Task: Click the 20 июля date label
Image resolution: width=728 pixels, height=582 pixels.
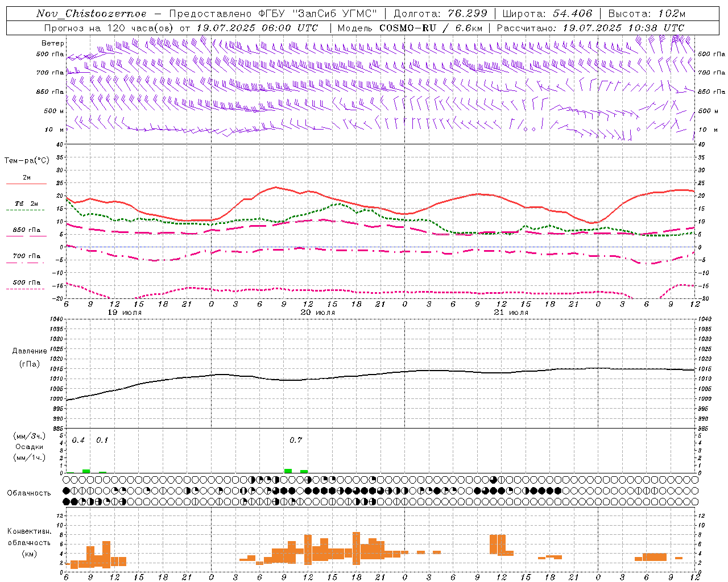Action: 318,313
